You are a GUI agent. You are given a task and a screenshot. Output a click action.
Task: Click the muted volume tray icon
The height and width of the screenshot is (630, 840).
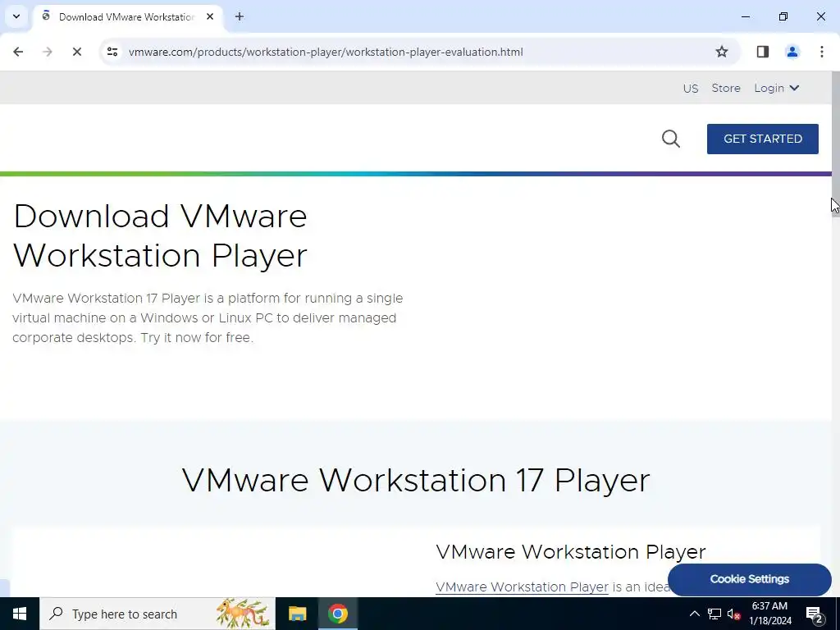click(734, 614)
